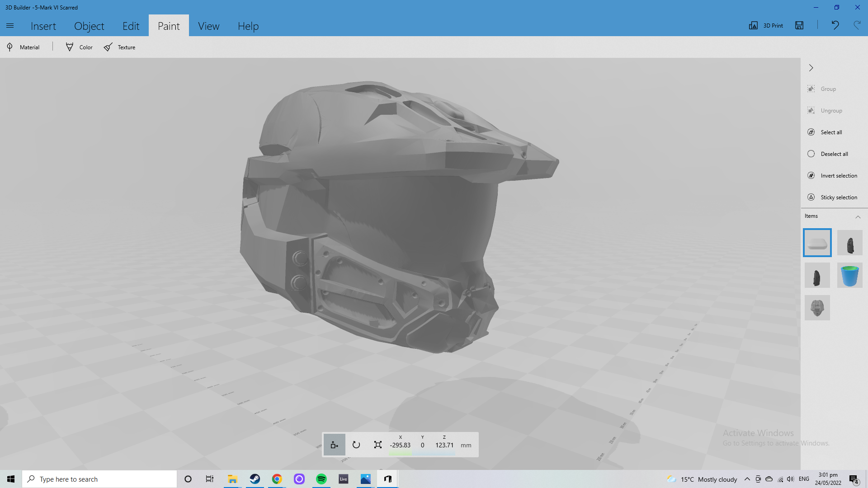Open the View tab
Viewport: 868px width, 488px height.
[x=208, y=26]
